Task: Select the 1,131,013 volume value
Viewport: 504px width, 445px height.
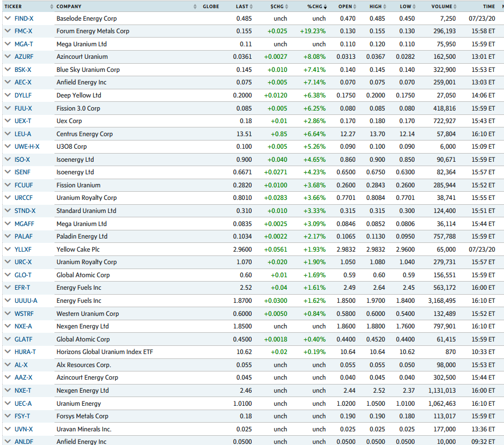Action: click(442, 391)
